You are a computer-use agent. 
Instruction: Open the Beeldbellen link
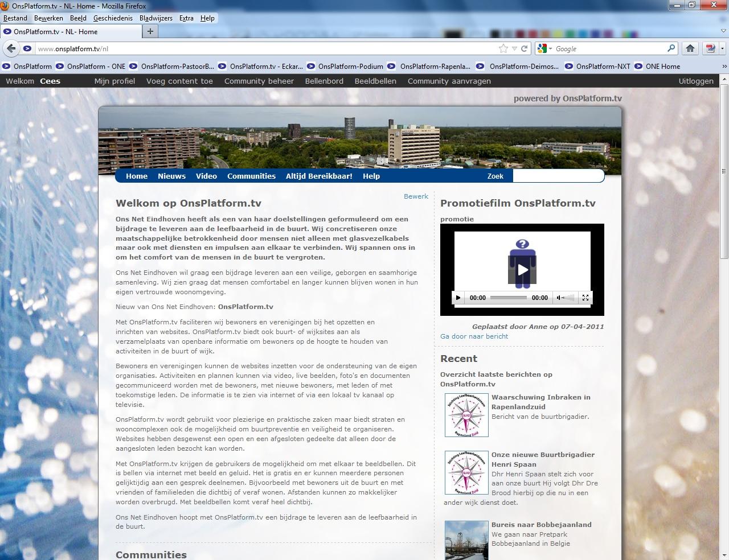pyautogui.click(x=375, y=81)
